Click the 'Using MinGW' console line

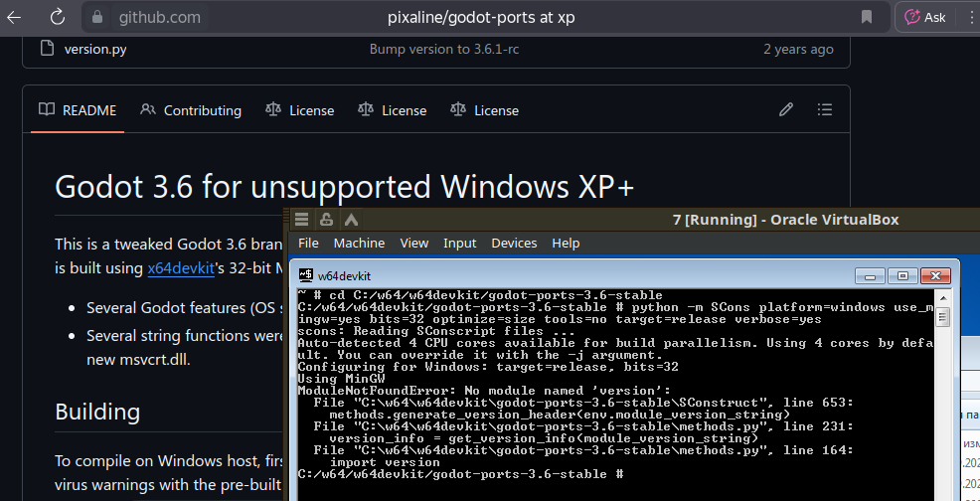(x=341, y=379)
